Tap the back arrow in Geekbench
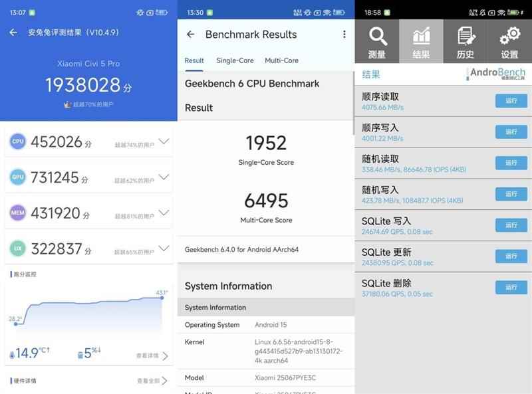 190,34
